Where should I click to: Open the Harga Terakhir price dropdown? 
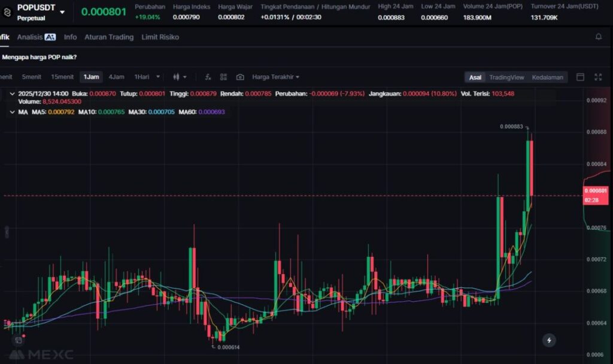[x=275, y=77]
